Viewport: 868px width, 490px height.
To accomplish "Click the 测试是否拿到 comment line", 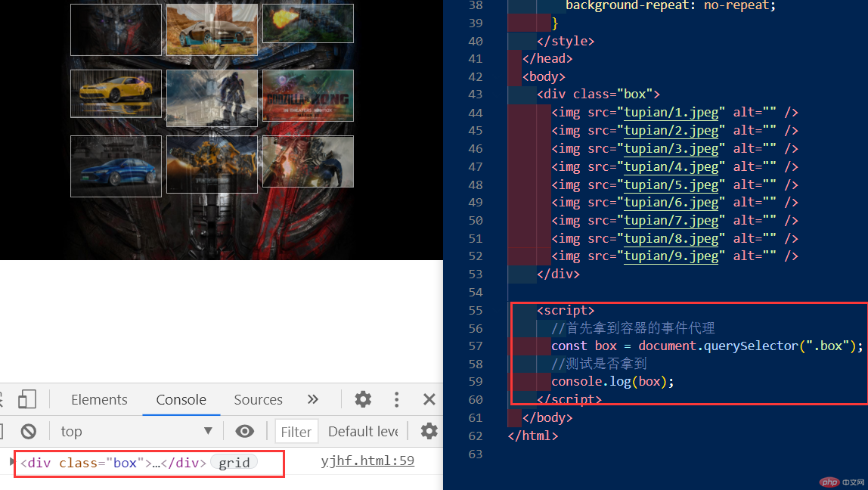I will (x=599, y=364).
